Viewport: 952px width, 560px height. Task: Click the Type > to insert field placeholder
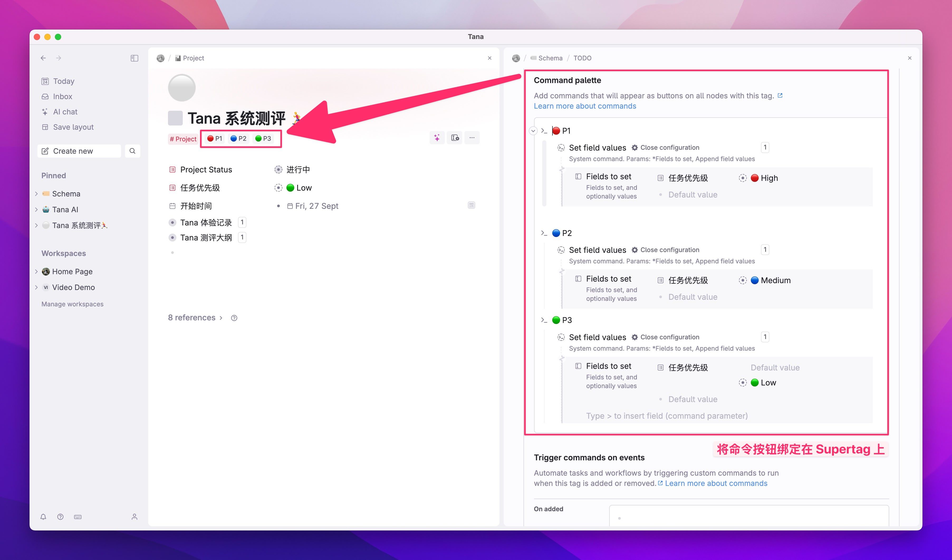point(667,416)
